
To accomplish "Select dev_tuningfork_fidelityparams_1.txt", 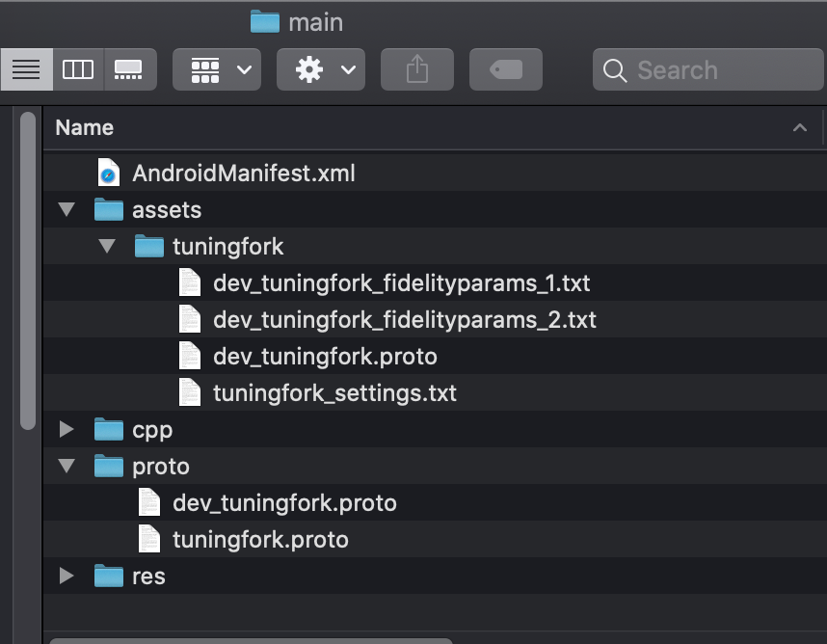I will [x=401, y=283].
